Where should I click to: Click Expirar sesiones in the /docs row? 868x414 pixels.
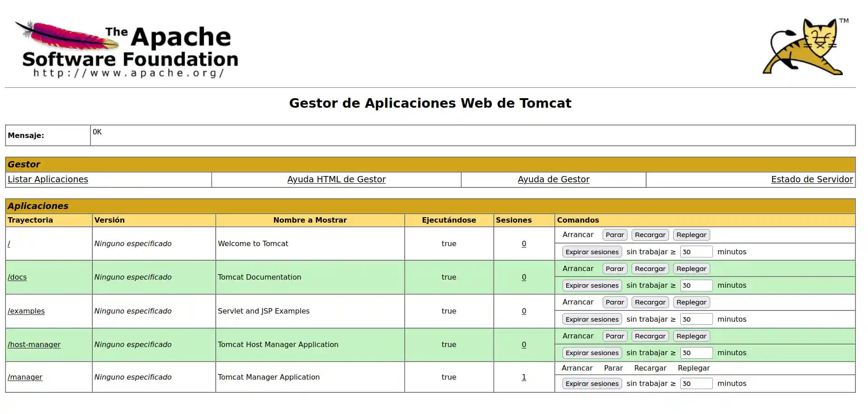(x=592, y=286)
